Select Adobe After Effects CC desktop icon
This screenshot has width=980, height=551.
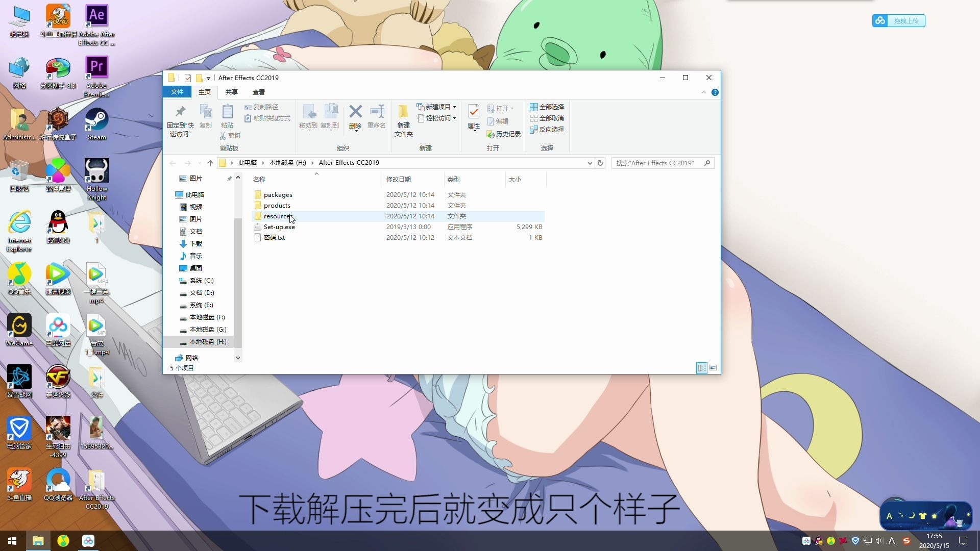click(96, 25)
